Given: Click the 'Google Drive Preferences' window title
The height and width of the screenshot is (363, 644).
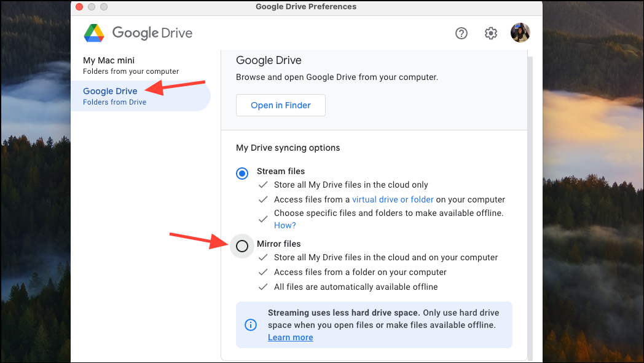Looking at the screenshot, I should tap(306, 7).
